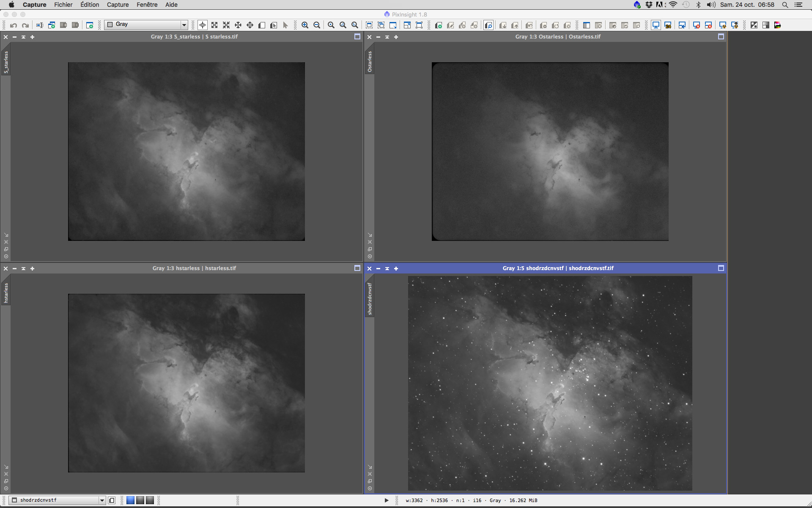Expand the status bar play arrow
The width and height of the screenshot is (812, 508).
[387, 500]
